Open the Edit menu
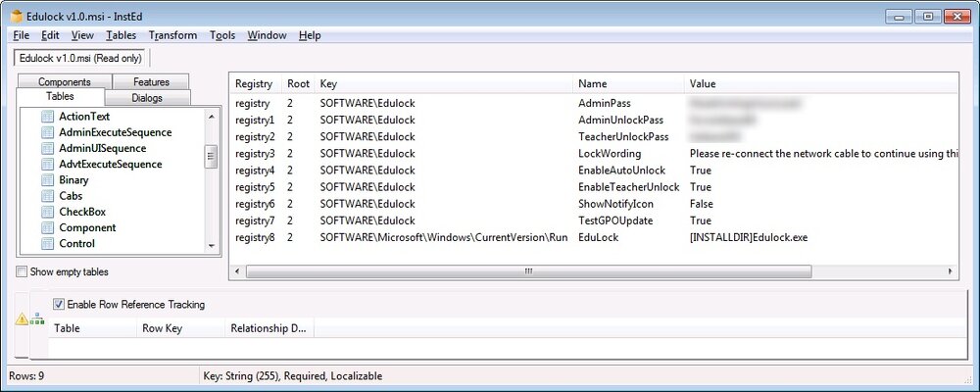 51,35
